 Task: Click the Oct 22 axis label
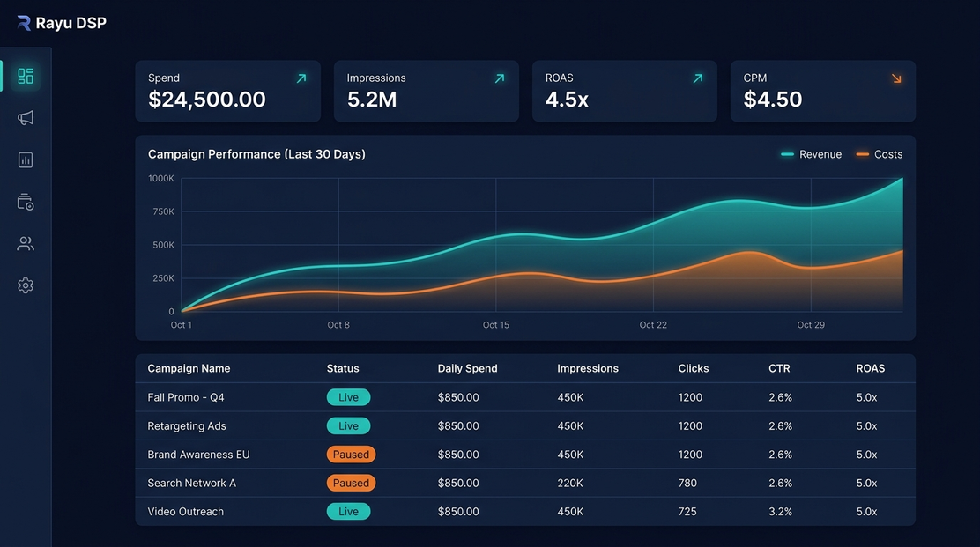(x=653, y=325)
